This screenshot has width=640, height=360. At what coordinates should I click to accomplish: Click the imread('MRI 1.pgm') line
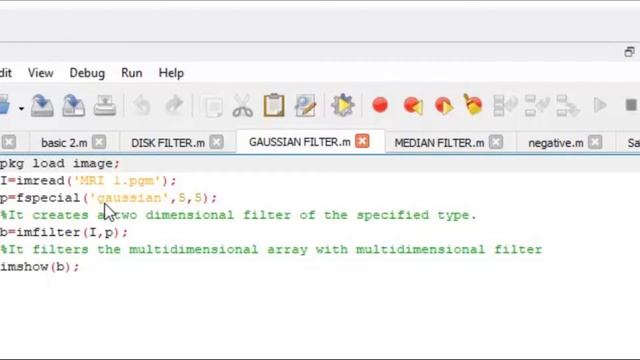pos(88,181)
